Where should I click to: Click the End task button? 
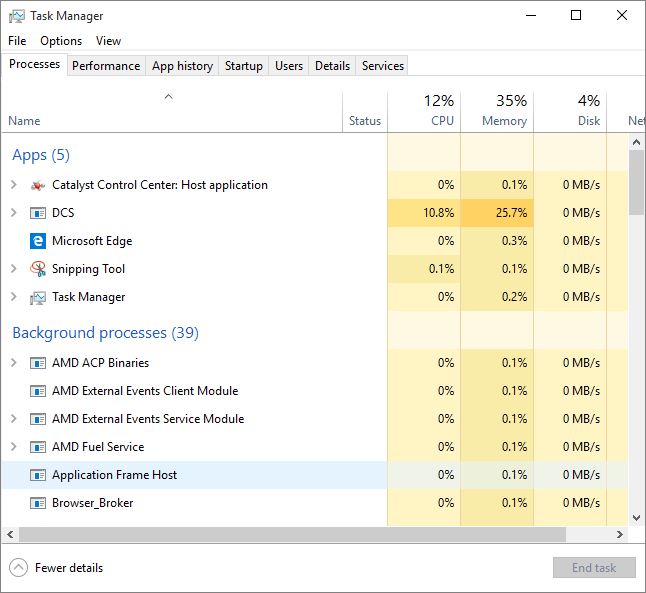[594, 568]
